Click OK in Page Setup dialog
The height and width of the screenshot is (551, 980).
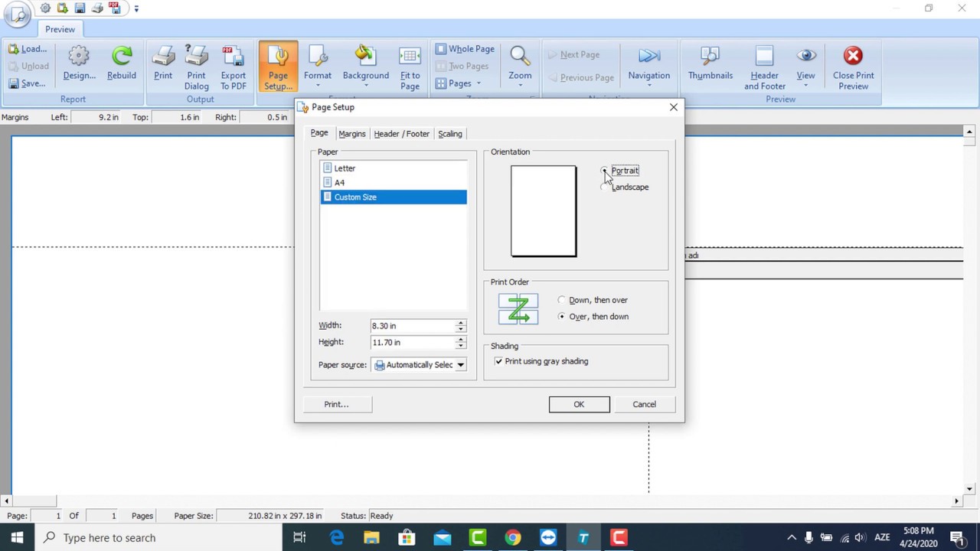tap(579, 404)
